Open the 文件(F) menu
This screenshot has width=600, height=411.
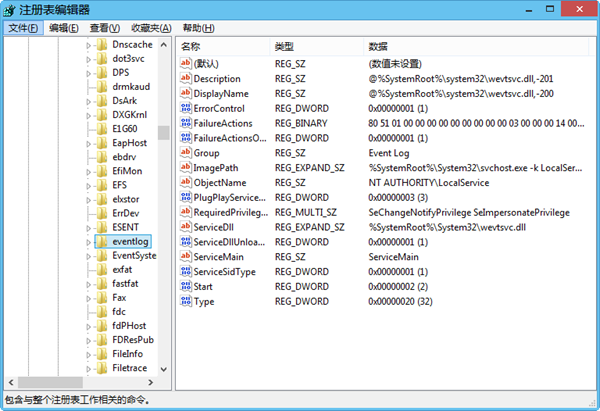[x=23, y=28]
